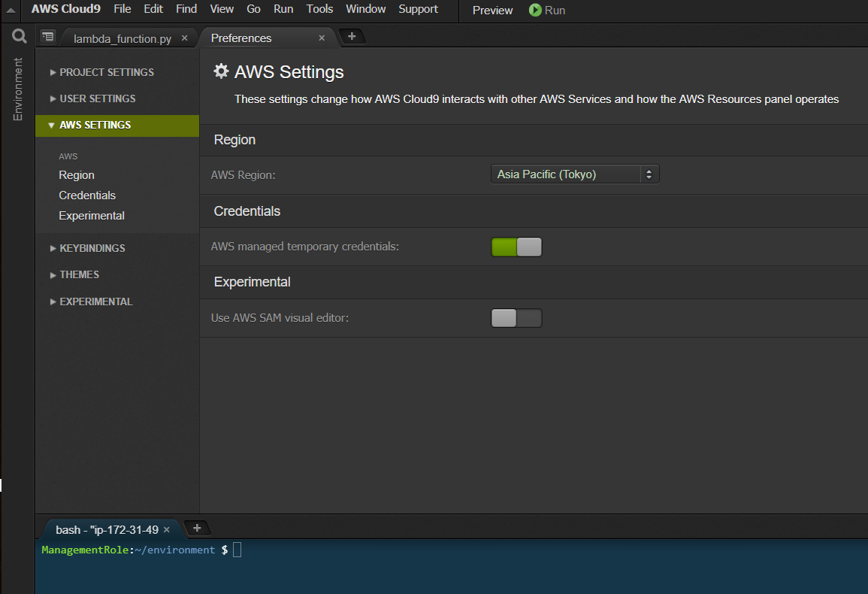Expand THEMES section
Image resolution: width=868 pixels, height=594 pixels.
click(74, 275)
